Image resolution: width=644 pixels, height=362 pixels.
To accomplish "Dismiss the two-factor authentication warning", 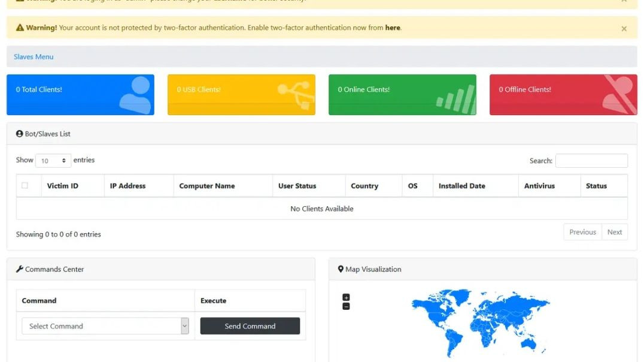I will coord(624,28).
